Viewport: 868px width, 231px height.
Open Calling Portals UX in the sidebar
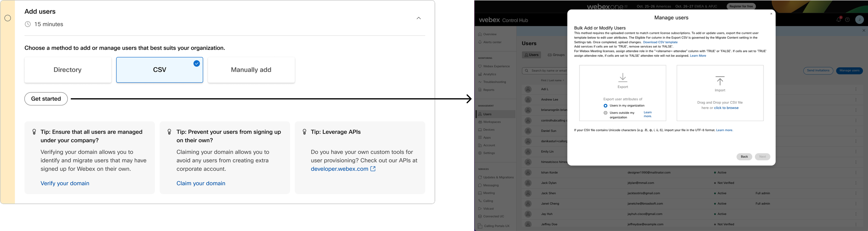pos(493,226)
